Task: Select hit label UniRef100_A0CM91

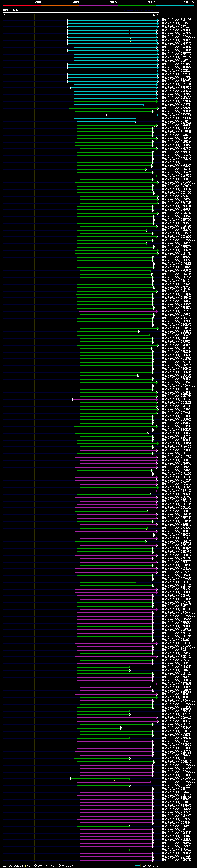Action: click(x=177, y=111)
